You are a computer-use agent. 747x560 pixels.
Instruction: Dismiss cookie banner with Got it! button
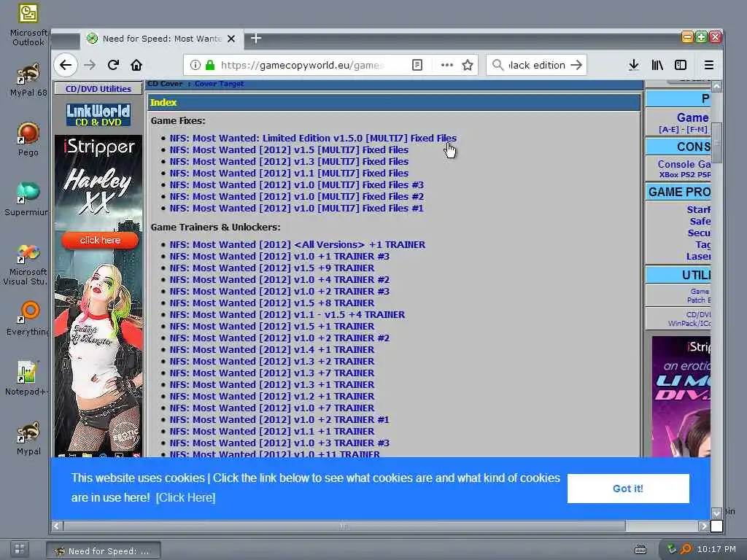[x=628, y=488]
